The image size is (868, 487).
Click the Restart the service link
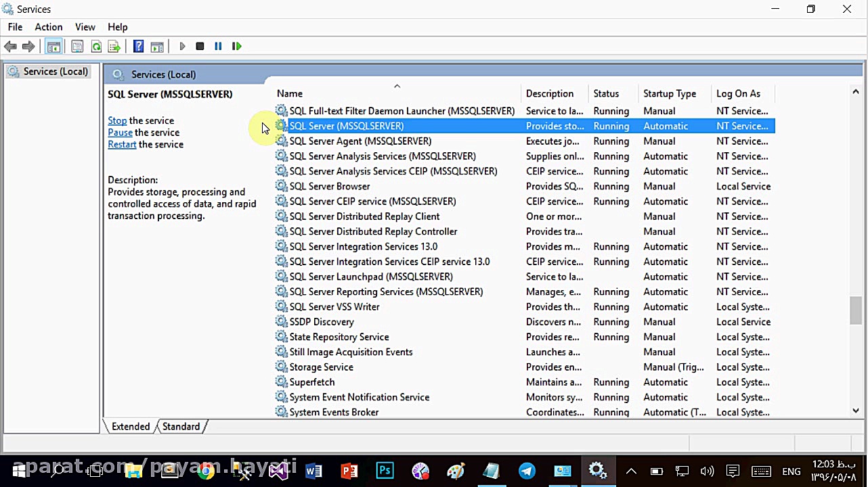122,144
